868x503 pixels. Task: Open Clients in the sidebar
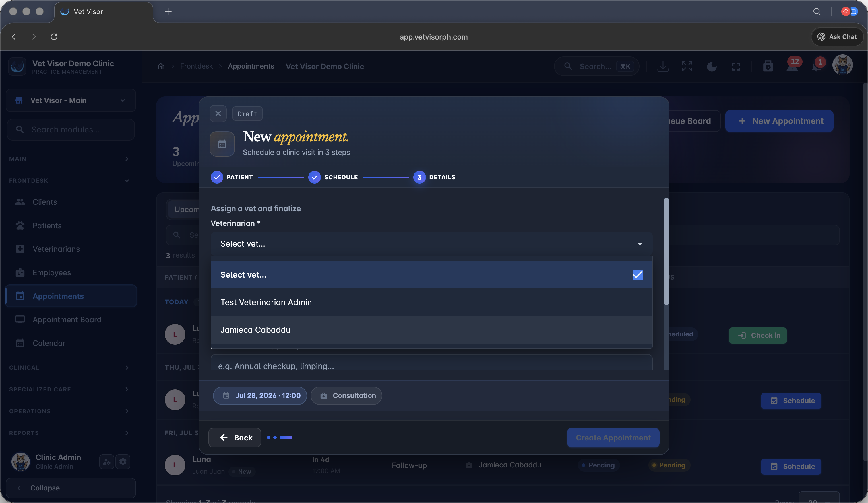click(71, 202)
